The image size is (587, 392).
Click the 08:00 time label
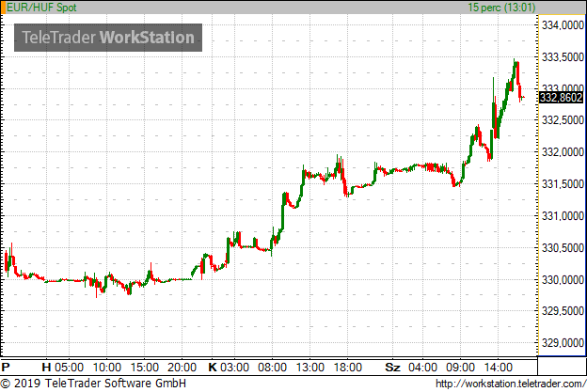[272, 368]
